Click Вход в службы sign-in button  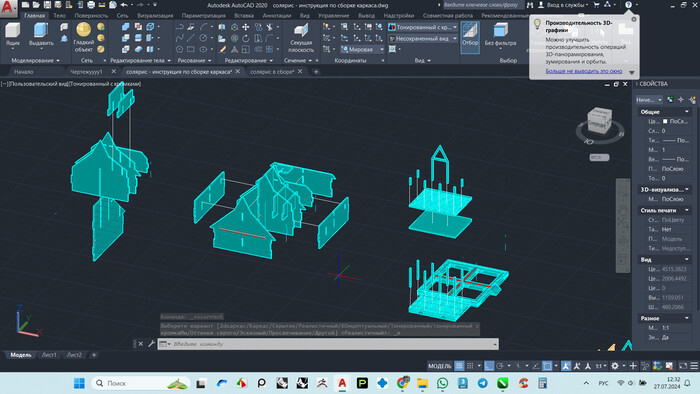coord(565,5)
